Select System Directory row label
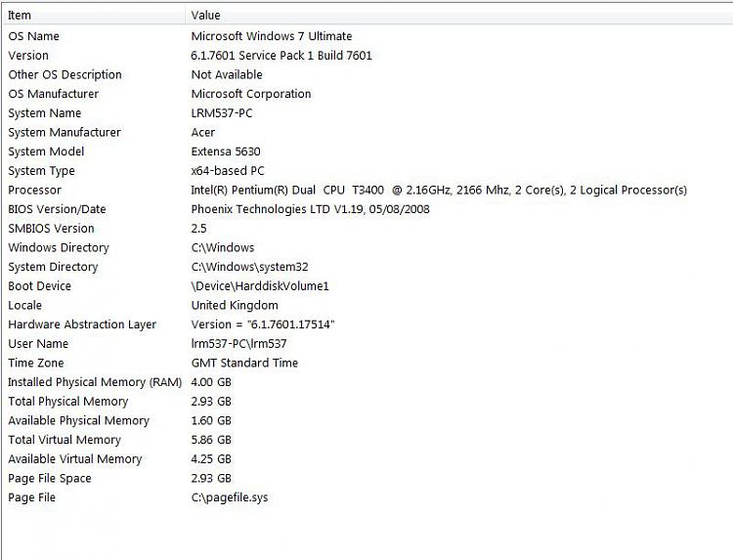This screenshot has height=560, width=733. click(53, 267)
